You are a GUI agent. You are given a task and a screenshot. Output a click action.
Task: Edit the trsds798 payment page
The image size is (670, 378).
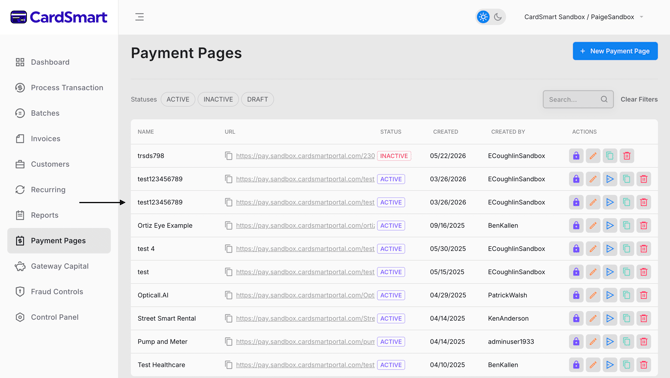tap(593, 156)
